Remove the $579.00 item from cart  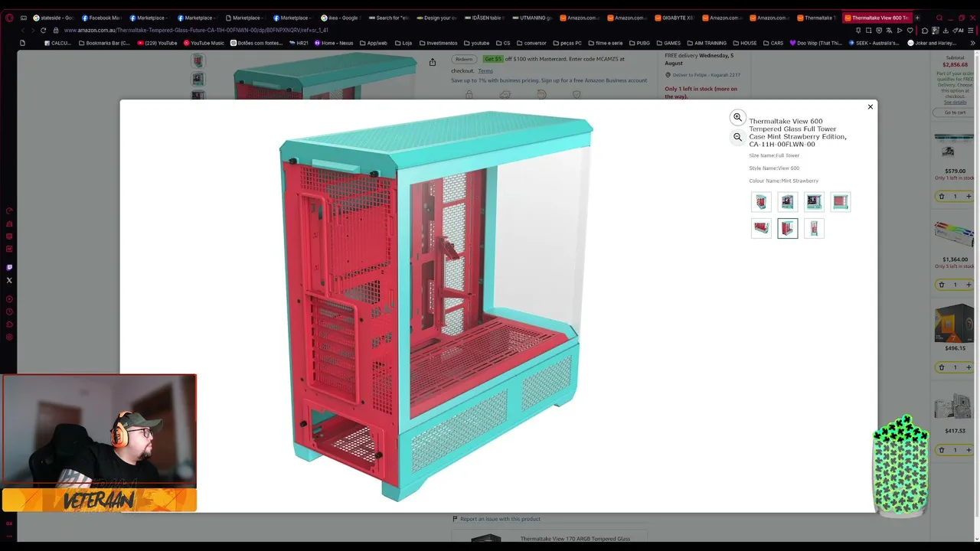pyautogui.click(x=942, y=196)
